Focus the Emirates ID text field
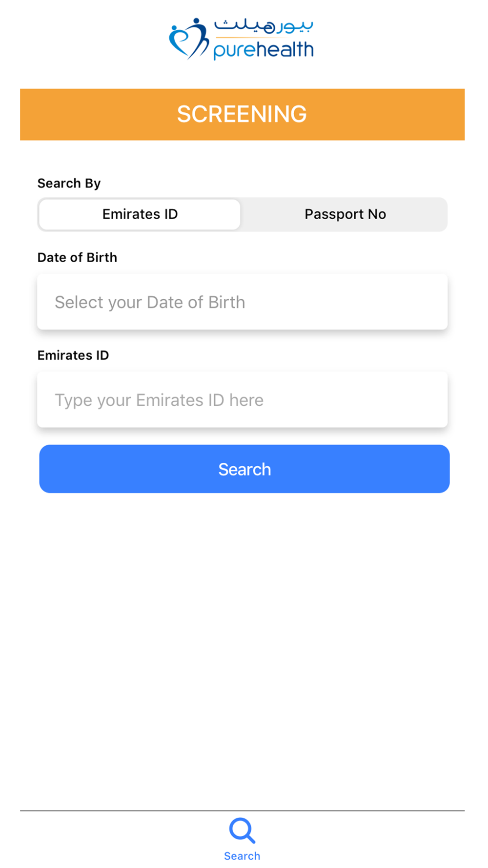This screenshot has width=488, height=868. [x=243, y=399]
